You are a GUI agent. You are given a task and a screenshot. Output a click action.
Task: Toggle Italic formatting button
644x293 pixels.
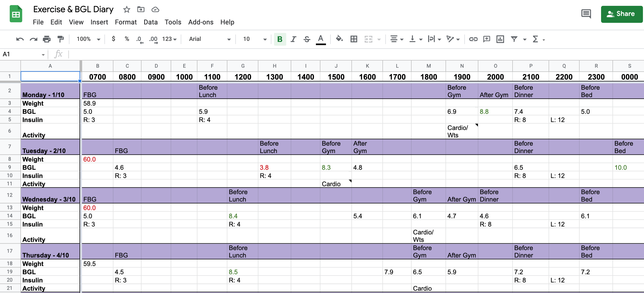point(293,39)
